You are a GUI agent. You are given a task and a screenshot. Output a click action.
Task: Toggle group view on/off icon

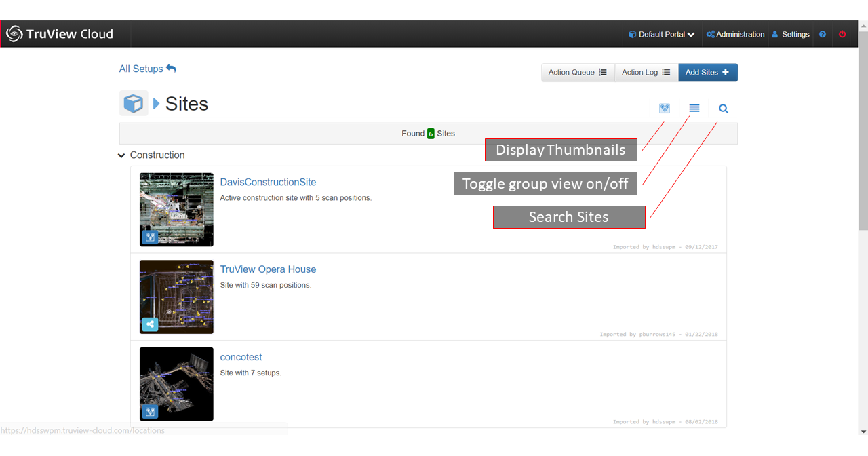[694, 108]
